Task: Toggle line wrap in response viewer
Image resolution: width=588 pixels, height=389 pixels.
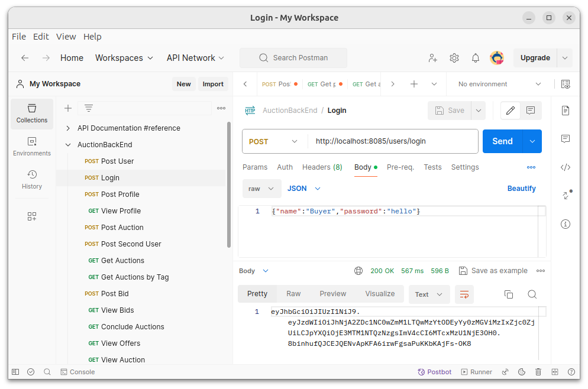Action: 464,294
